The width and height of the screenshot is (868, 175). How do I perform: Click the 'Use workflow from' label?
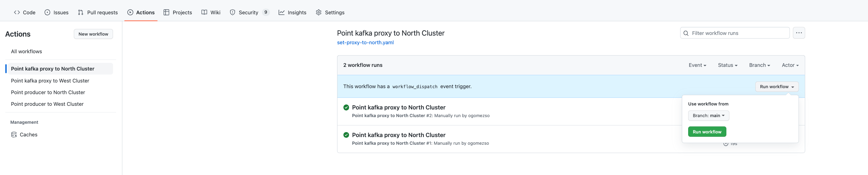(x=708, y=104)
